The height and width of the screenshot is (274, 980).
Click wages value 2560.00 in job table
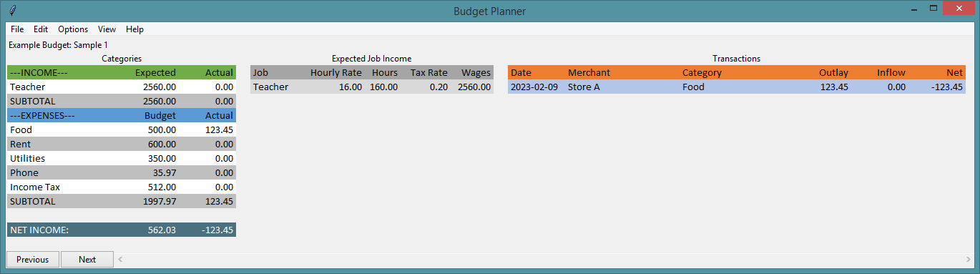[x=474, y=87]
